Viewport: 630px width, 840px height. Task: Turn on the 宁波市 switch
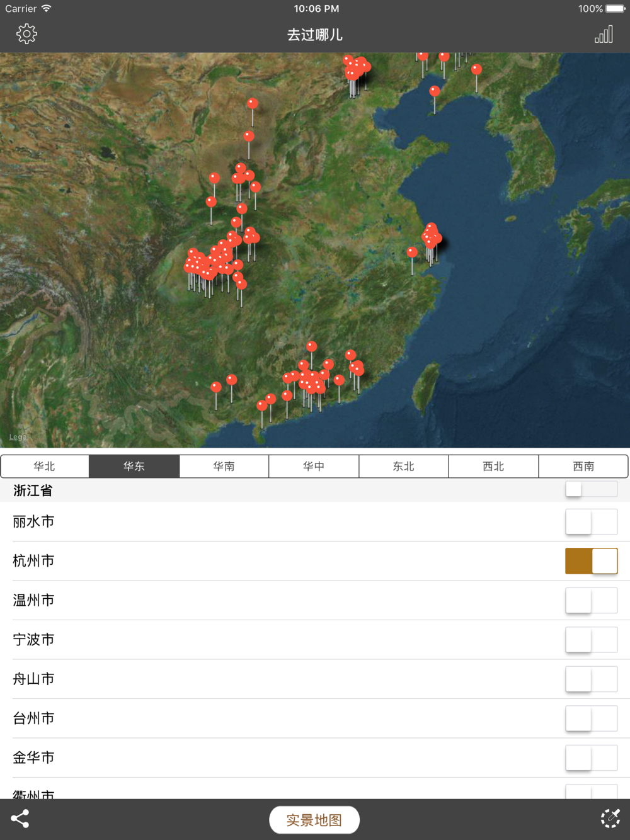pyautogui.click(x=591, y=640)
